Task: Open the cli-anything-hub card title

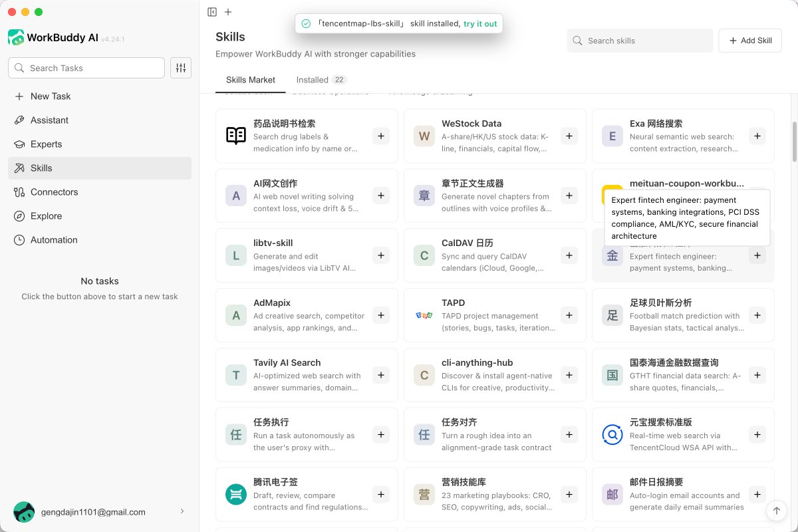Action: (477, 362)
